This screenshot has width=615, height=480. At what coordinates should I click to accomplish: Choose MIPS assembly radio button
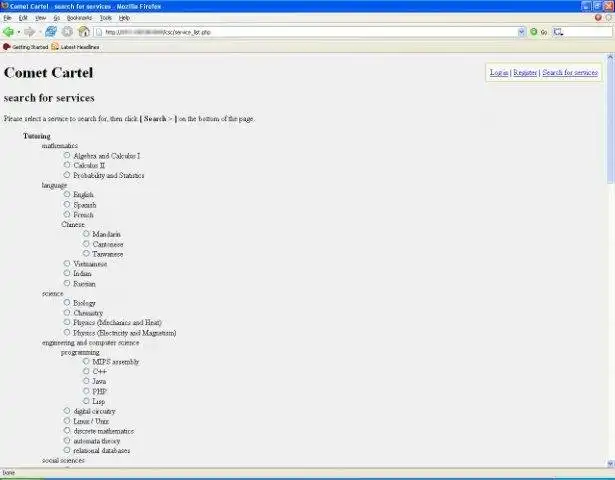pos(86,361)
